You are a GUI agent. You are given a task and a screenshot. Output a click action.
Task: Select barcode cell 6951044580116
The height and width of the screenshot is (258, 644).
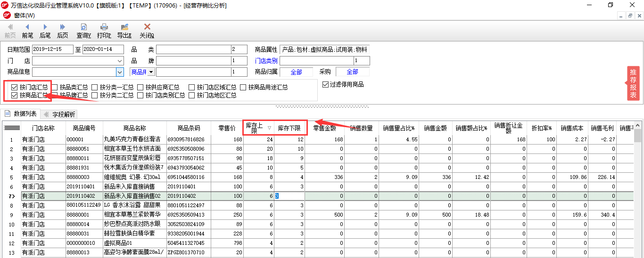189,177
